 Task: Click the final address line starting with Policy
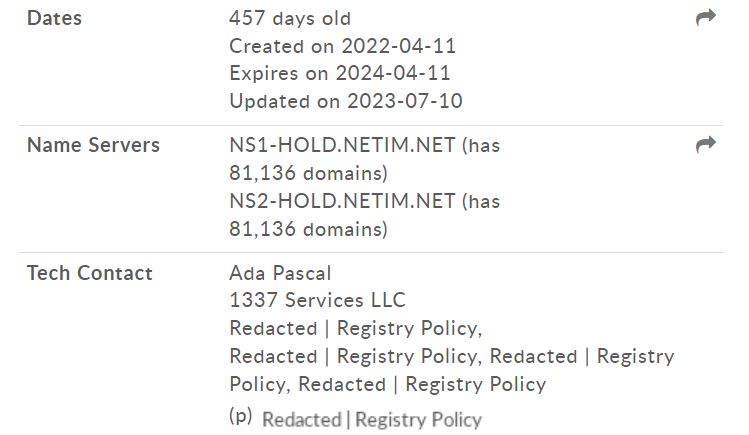coord(387,384)
